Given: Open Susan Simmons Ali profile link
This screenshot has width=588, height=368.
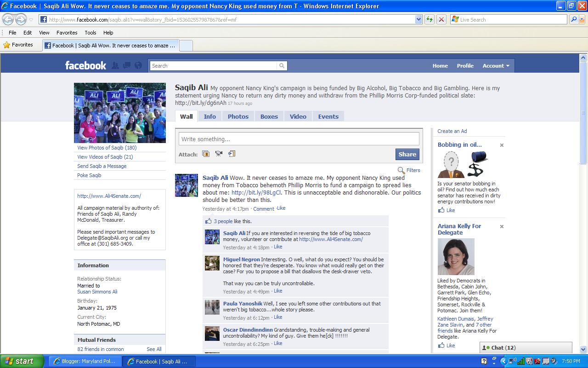Looking at the screenshot, I should (x=97, y=292).
